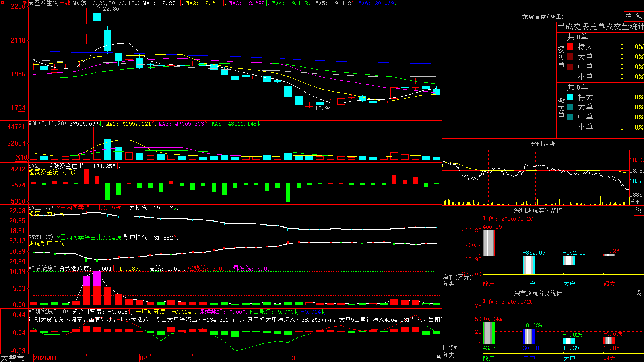Click the 大智慧 logo in the bottom-left corner
Image resolution: width=644 pixels, height=362 pixels.
12,358
